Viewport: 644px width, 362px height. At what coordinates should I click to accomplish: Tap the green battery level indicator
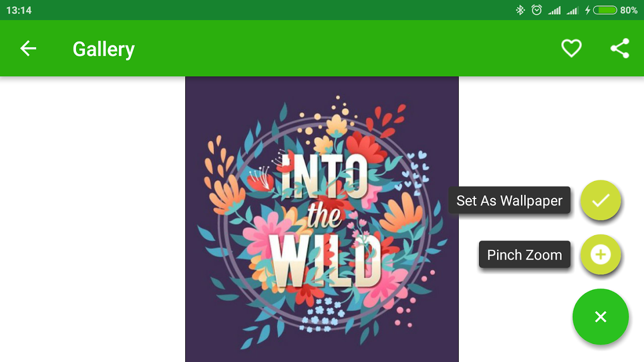coord(605,10)
